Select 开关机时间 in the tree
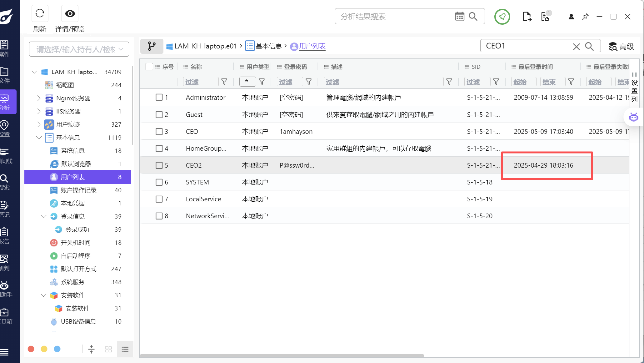 (x=75, y=243)
